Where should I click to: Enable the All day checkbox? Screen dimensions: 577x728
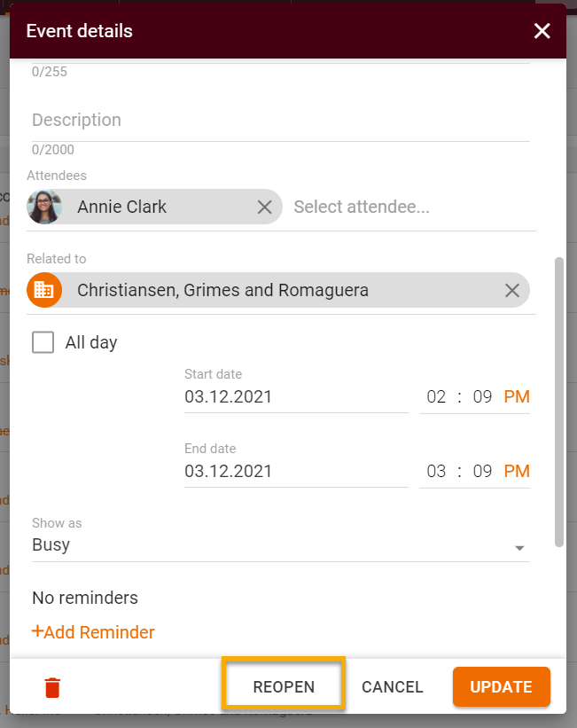click(43, 342)
